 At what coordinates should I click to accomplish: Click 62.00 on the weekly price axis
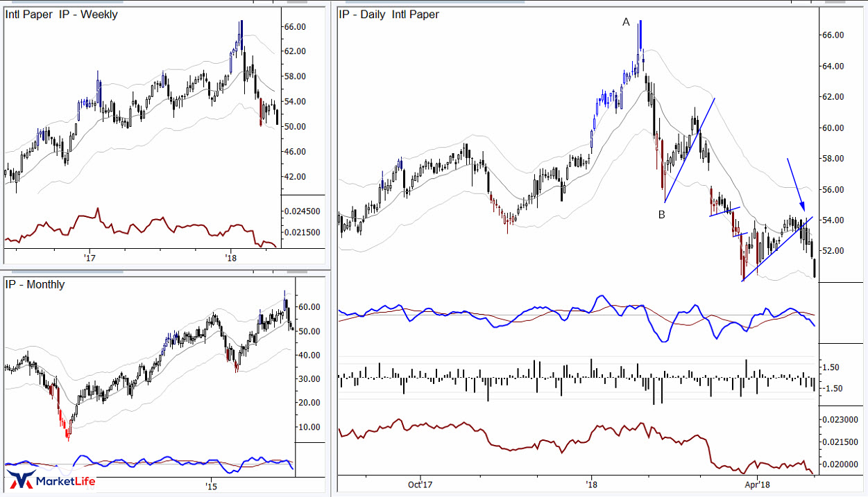pos(296,51)
